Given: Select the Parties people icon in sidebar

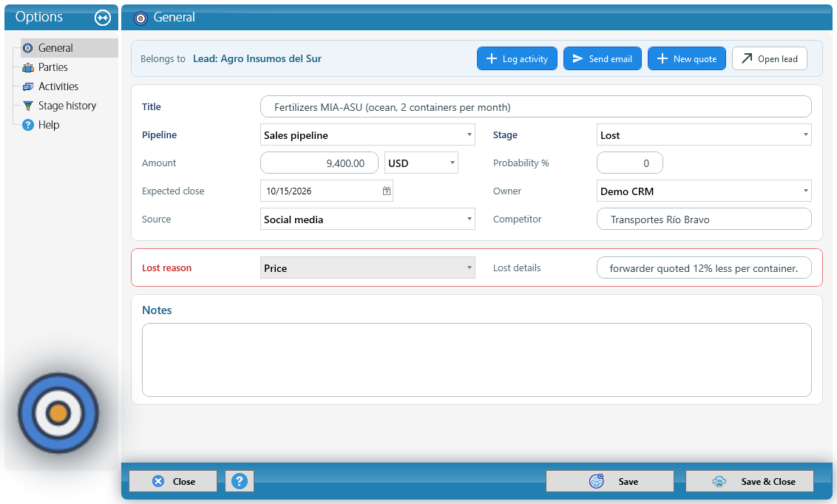Looking at the screenshot, I should point(28,67).
